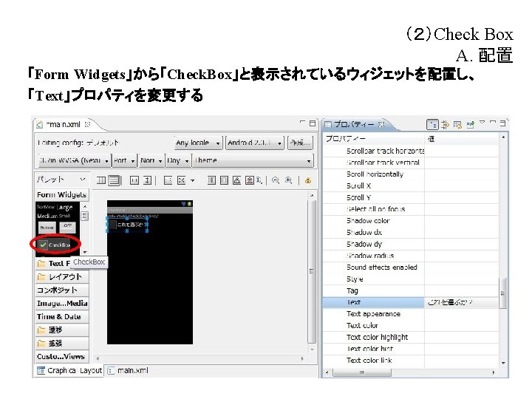Open the Time & Date palette category
The width and height of the screenshot is (532, 399).
[62, 316]
